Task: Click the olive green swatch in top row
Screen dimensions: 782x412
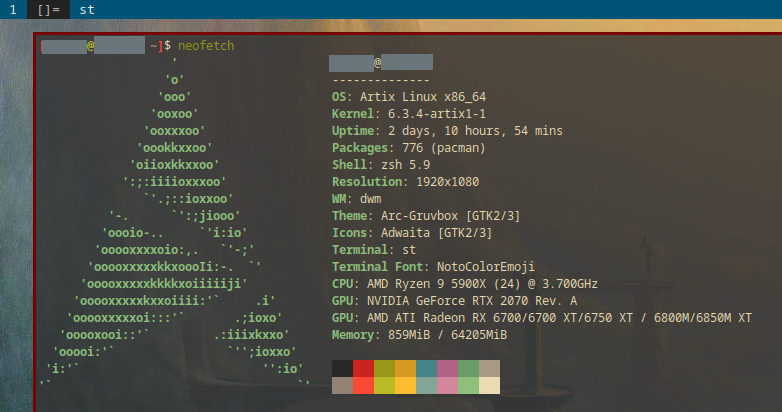Action: point(385,369)
